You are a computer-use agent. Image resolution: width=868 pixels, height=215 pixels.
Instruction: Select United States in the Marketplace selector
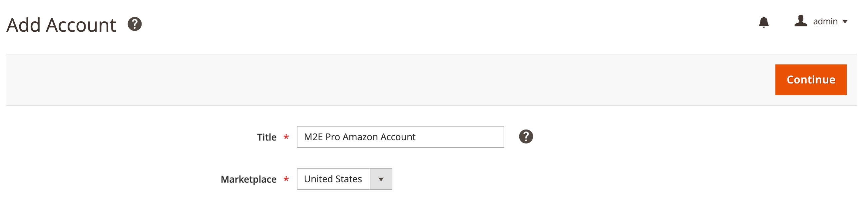[x=333, y=179]
